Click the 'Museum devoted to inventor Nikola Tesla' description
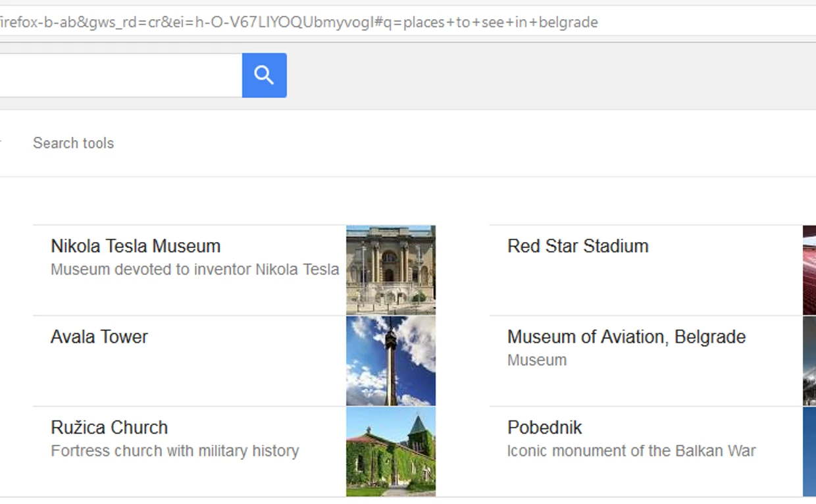The width and height of the screenshot is (816, 504). pos(195,269)
